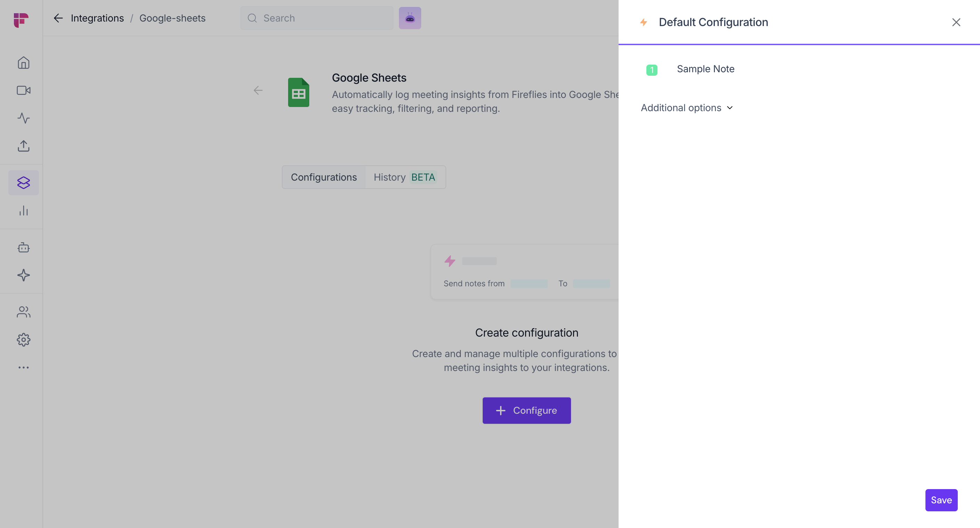The image size is (980, 528).
Task: Open Analytics via the bar chart icon
Action: point(24,211)
